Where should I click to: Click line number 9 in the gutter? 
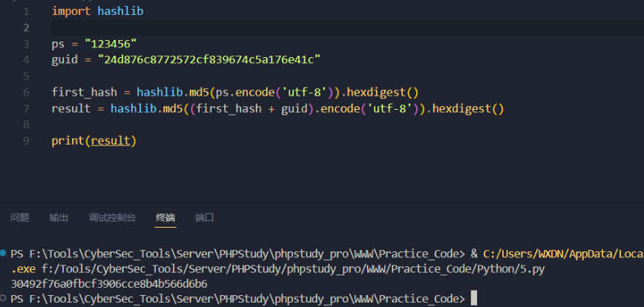point(27,140)
